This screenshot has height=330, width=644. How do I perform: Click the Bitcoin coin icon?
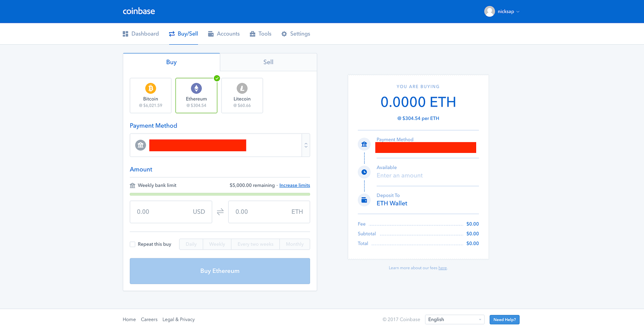(x=151, y=88)
